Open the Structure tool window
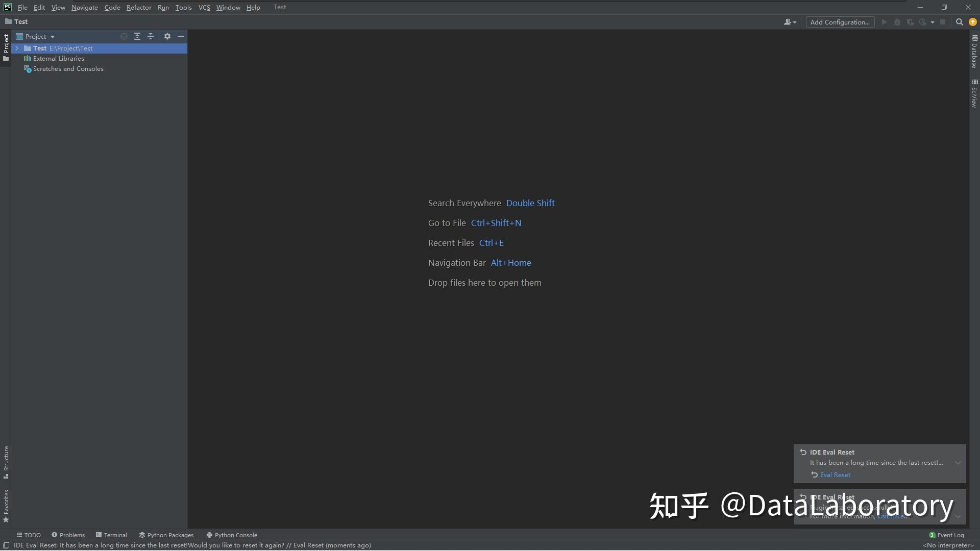Screen dimensions: 980x551 (x=6, y=459)
